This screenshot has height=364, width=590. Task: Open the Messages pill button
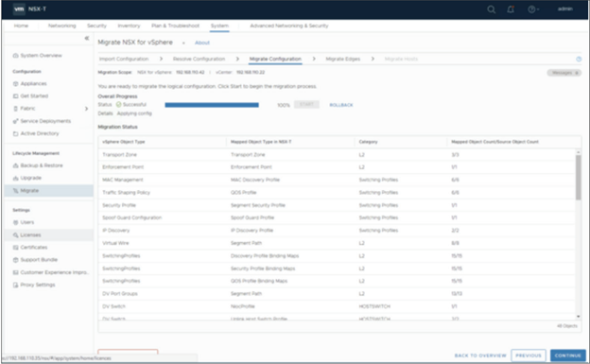click(564, 73)
